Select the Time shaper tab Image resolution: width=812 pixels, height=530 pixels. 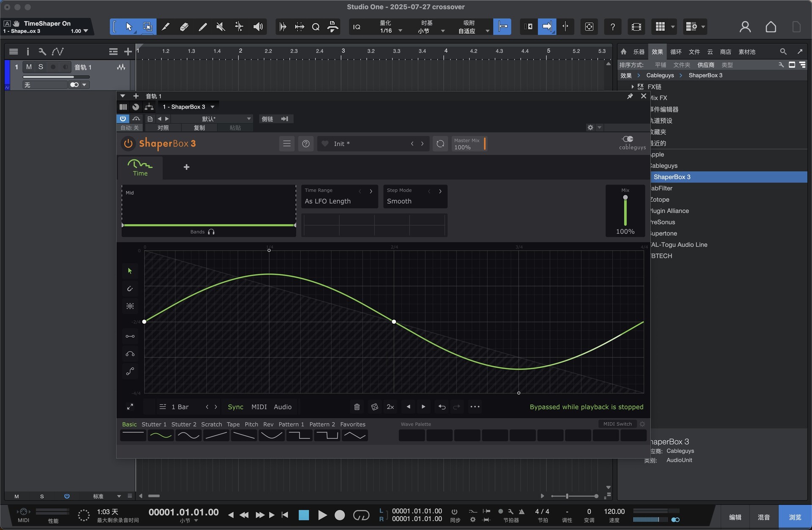coord(140,168)
